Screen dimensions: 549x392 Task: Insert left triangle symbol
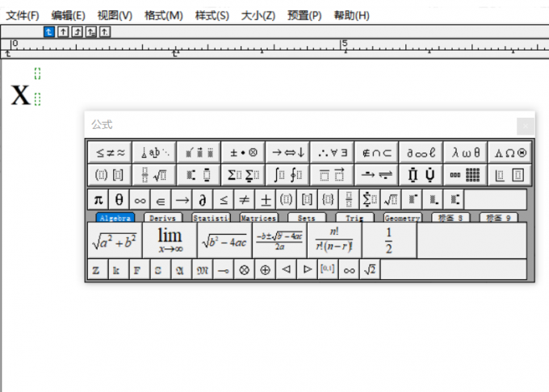[286, 269]
